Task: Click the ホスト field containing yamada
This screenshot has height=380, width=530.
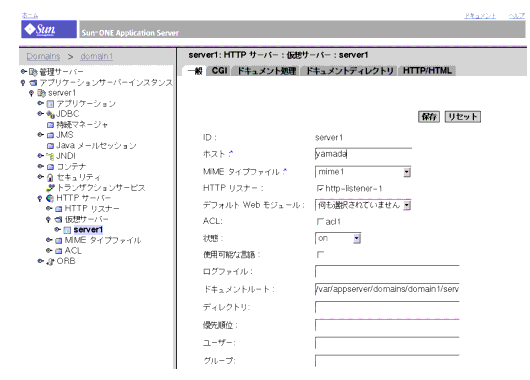Action: click(x=363, y=154)
